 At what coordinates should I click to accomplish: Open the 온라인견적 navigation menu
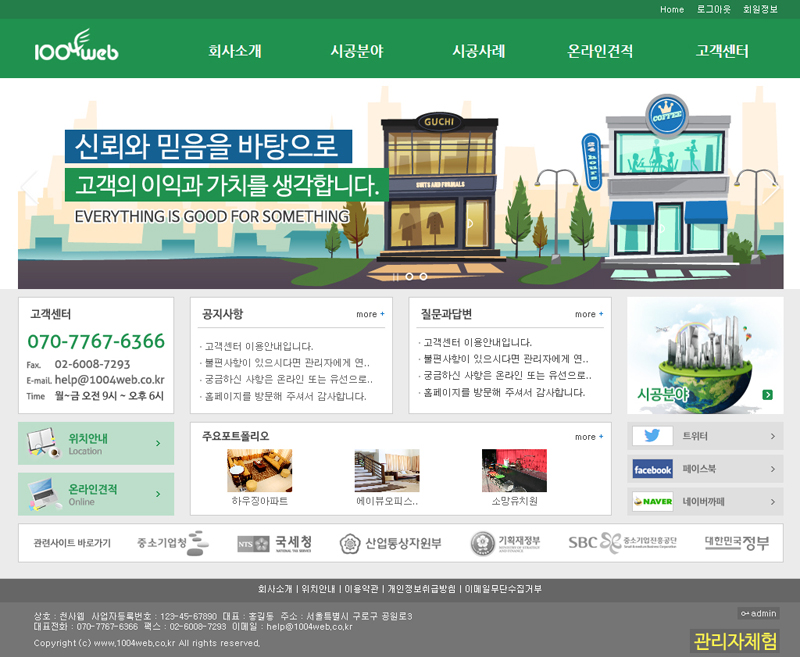coord(600,51)
